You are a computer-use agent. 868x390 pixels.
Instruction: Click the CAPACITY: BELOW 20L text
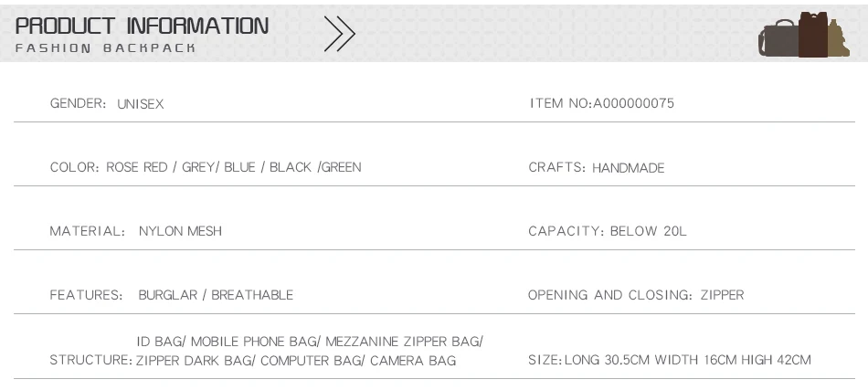608,231
